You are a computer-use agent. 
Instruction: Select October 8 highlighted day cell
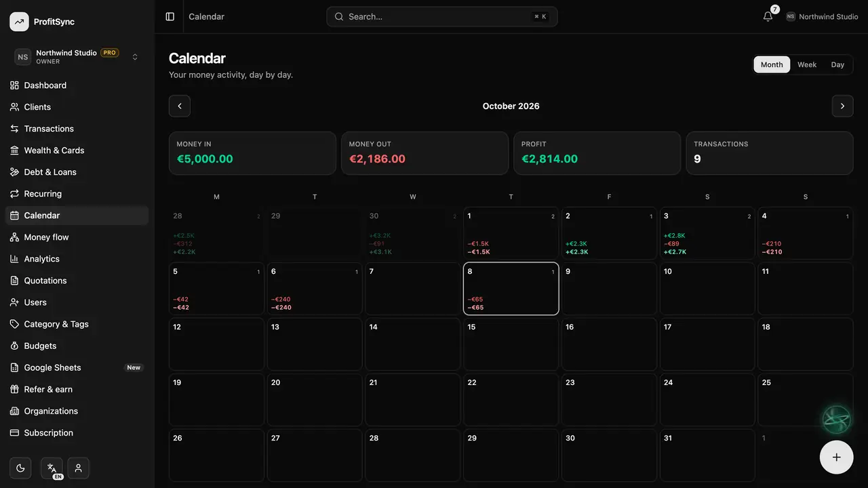(x=511, y=289)
